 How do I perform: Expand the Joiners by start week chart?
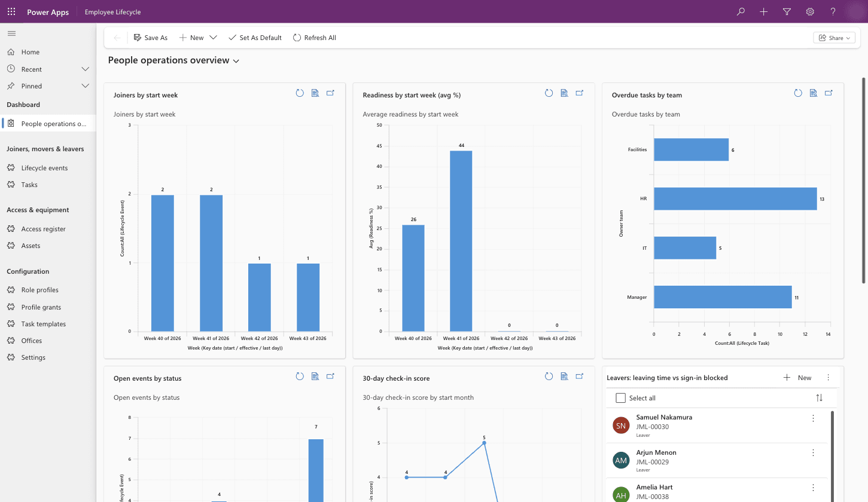click(x=330, y=93)
